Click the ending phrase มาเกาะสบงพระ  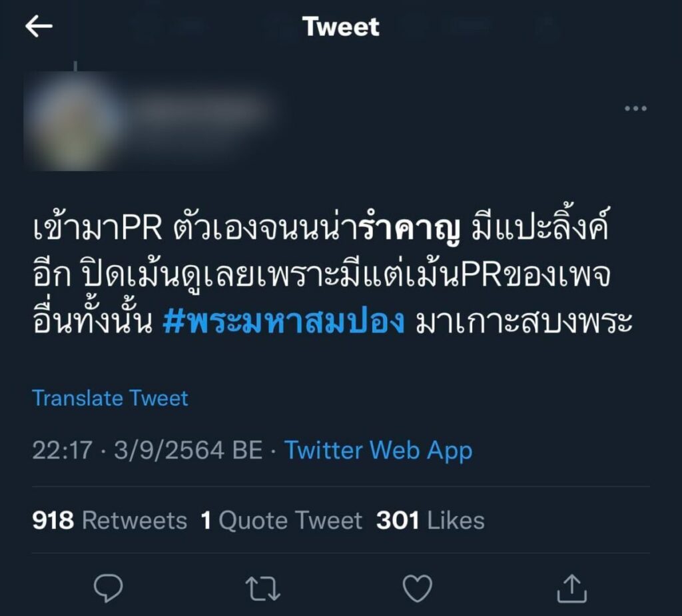[x=523, y=322]
